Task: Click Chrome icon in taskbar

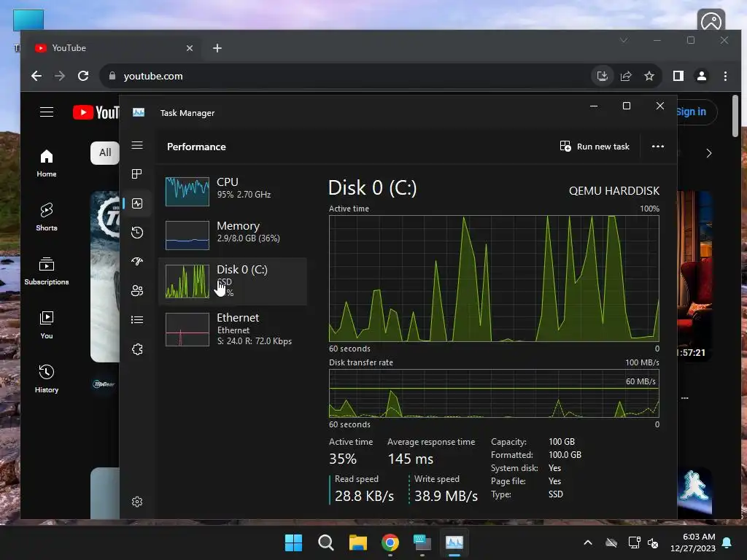Action: [x=390, y=542]
